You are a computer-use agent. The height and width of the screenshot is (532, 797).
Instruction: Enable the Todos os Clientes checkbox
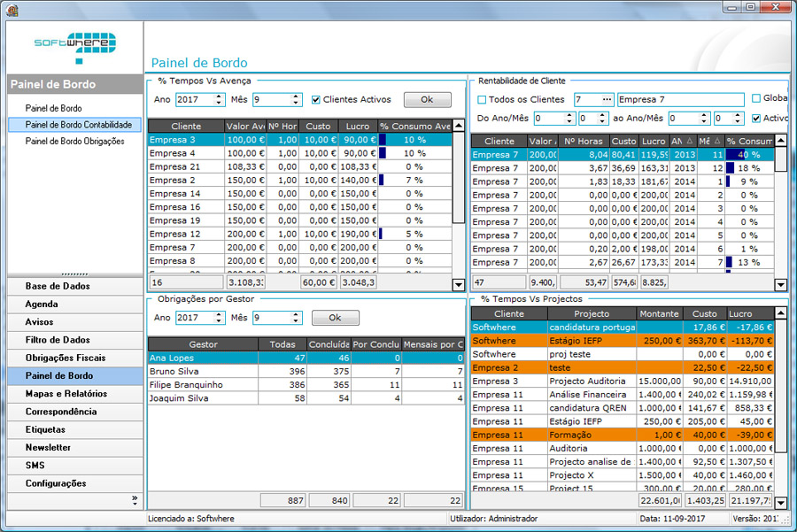tap(483, 100)
